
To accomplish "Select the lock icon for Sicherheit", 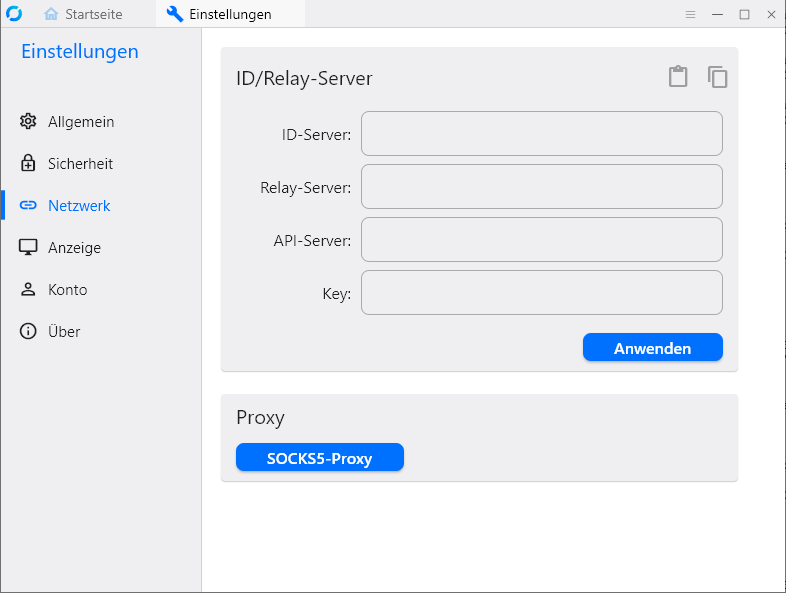I will click(28, 164).
